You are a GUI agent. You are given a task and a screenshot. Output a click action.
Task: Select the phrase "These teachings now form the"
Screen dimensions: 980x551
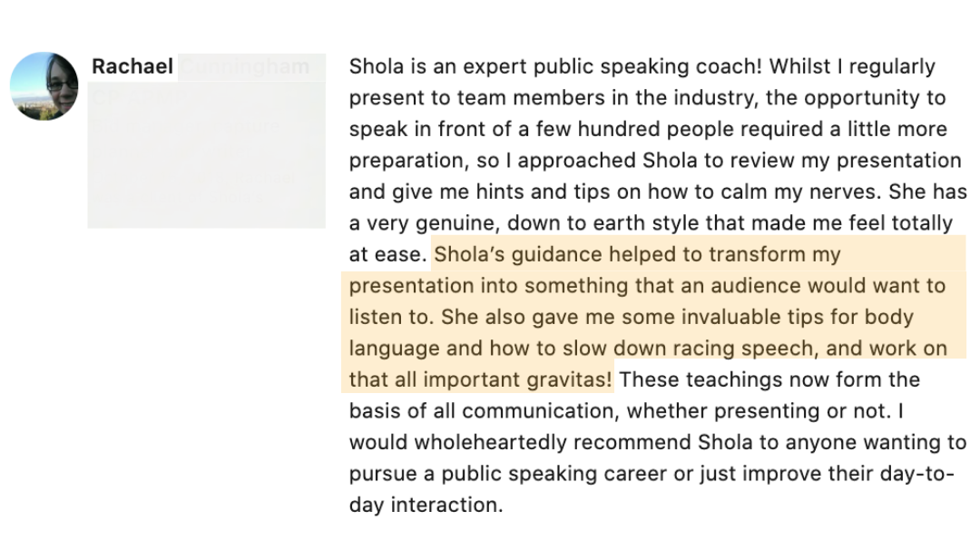[770, 379]
